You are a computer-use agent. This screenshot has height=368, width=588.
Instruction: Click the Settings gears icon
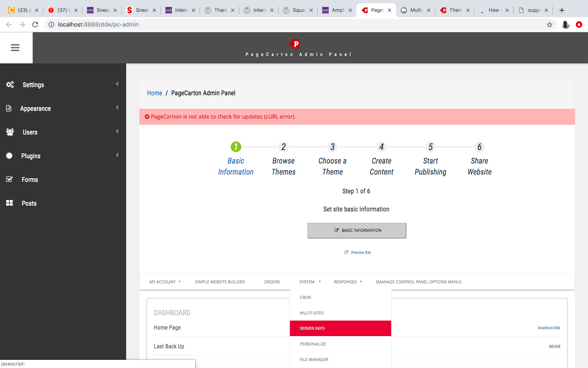(x=10, y=85)
